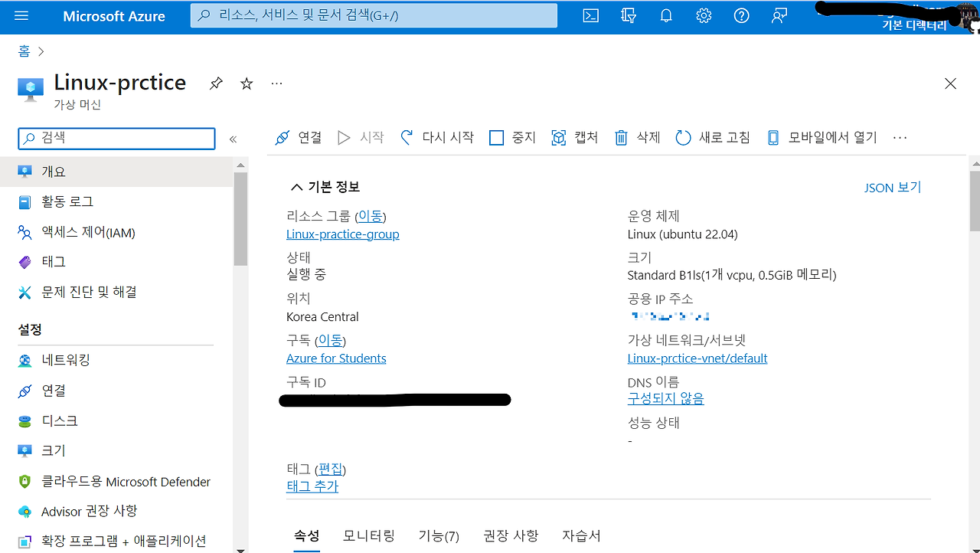The height and width of the screenshot is (553, 980).
Task: Launch Cloud Shell from the top bar
Action: click(590, 16)
